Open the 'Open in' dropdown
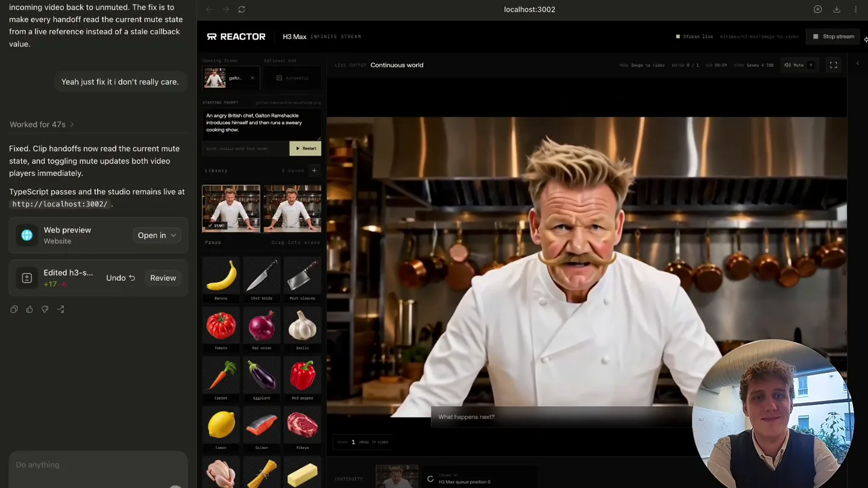Screen dimensions: 868x488 tap(157, 236)
